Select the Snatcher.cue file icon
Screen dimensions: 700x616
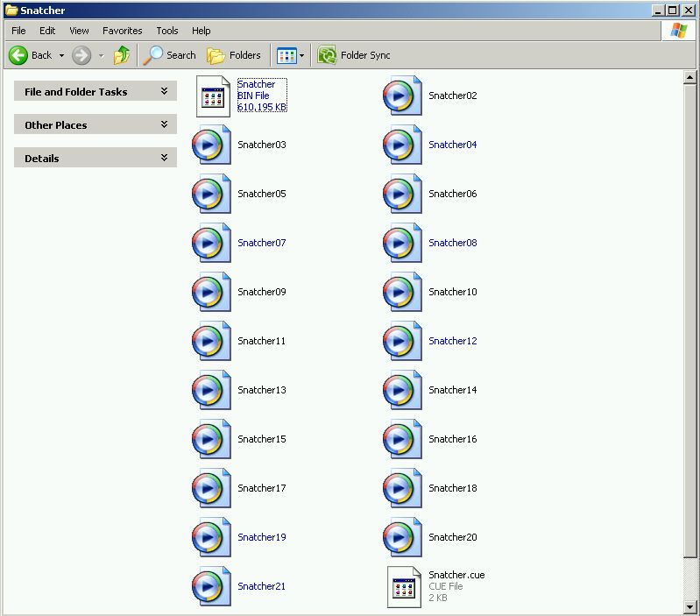404,586
